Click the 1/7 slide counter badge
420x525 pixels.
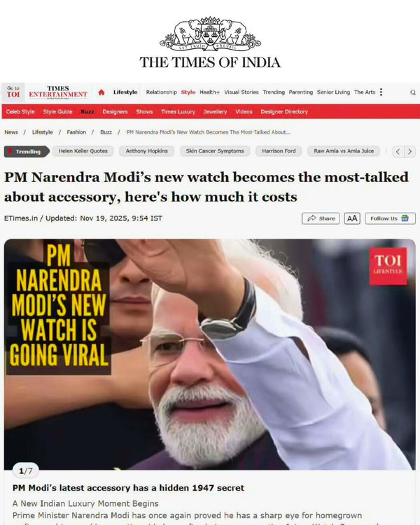pyautogui.click(x=26, y=471)
